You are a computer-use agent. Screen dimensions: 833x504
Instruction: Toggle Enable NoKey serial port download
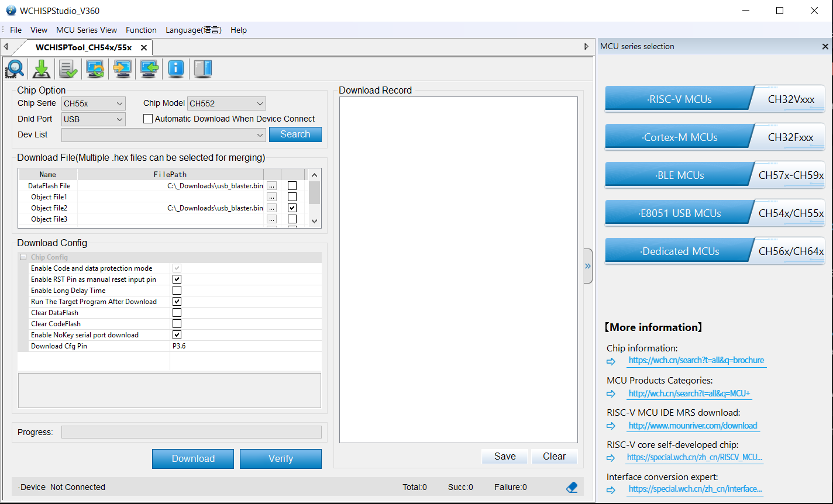coord(177,335)
